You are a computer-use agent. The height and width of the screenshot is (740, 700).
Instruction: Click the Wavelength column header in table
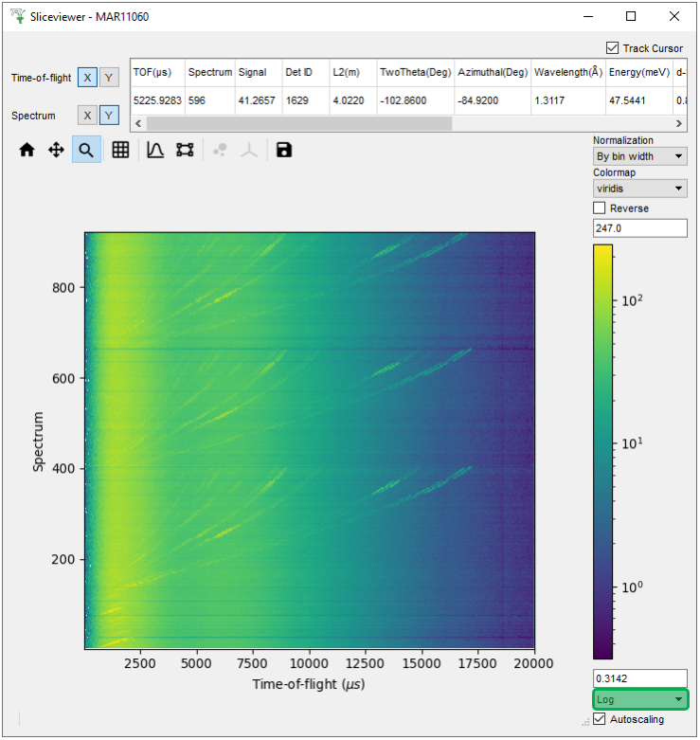pyautogui.click(x=567, y=72)
